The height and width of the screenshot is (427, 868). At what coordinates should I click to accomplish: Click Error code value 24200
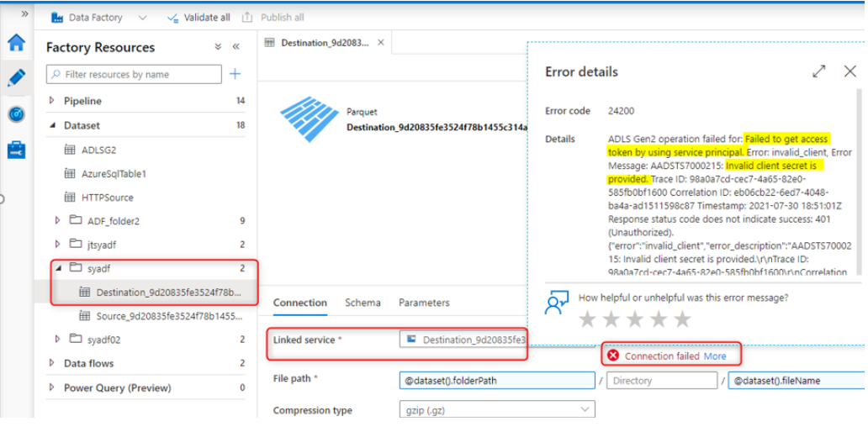point(621,111)
